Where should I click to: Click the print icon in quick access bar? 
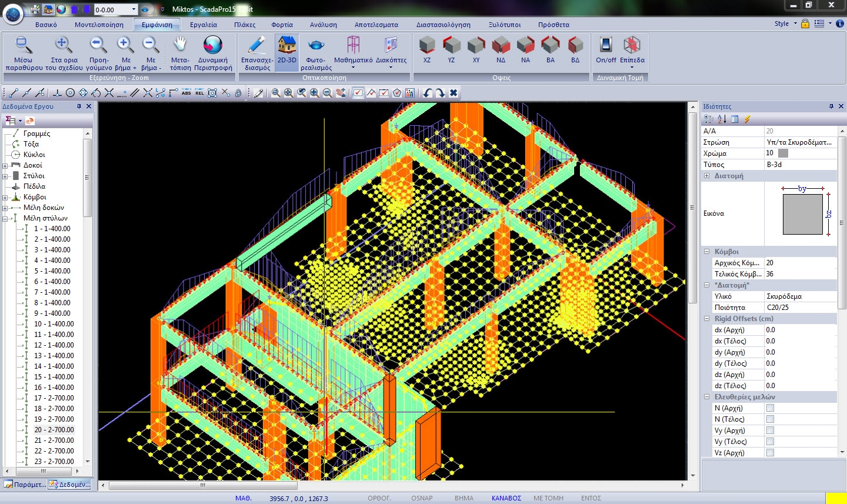[x=35, y=9]
